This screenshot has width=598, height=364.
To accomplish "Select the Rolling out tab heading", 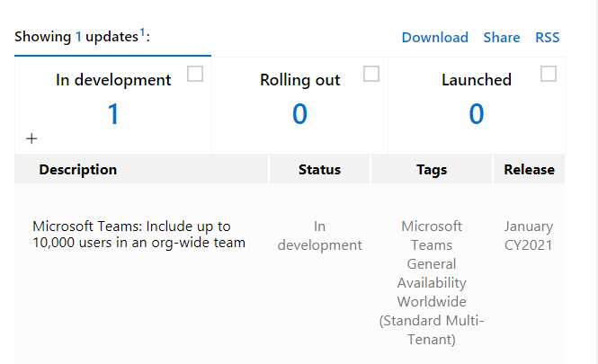I will pos(299,80).
